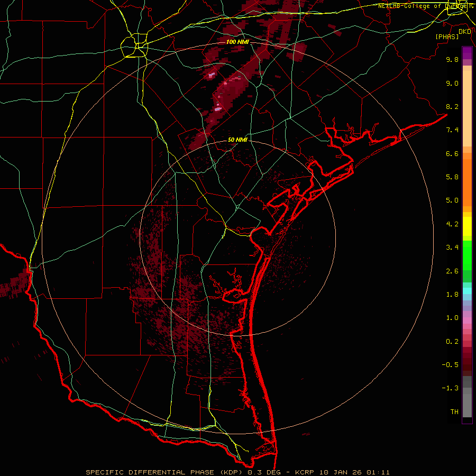Select the cyan band of the color bar
476x476 pixels.
pos(467,291)
